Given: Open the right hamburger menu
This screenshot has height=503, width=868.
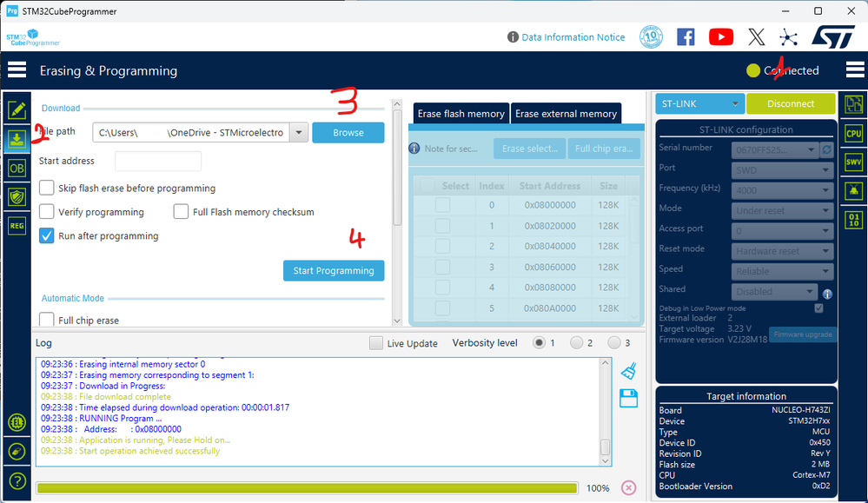Looking at the screenshot, I should [x=855, y=69].
